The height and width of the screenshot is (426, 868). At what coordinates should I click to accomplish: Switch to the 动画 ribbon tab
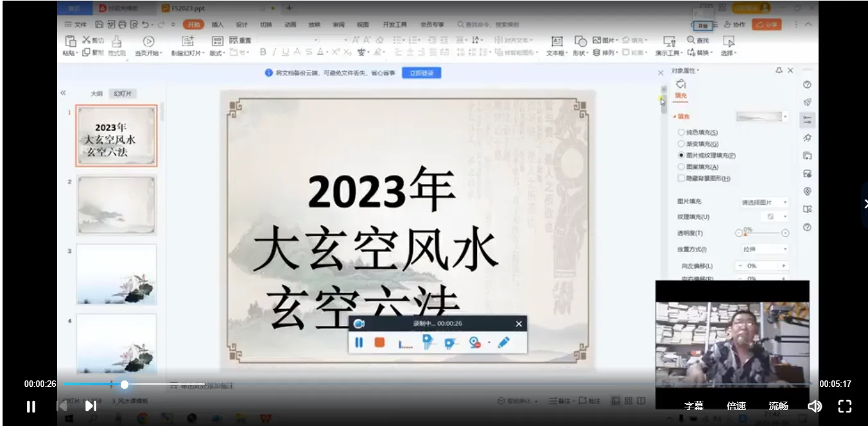(x=290, y=24)
